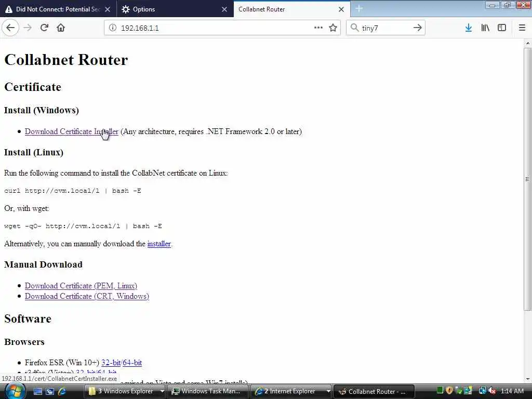Download Firefox ESR 32-bit

111,362
